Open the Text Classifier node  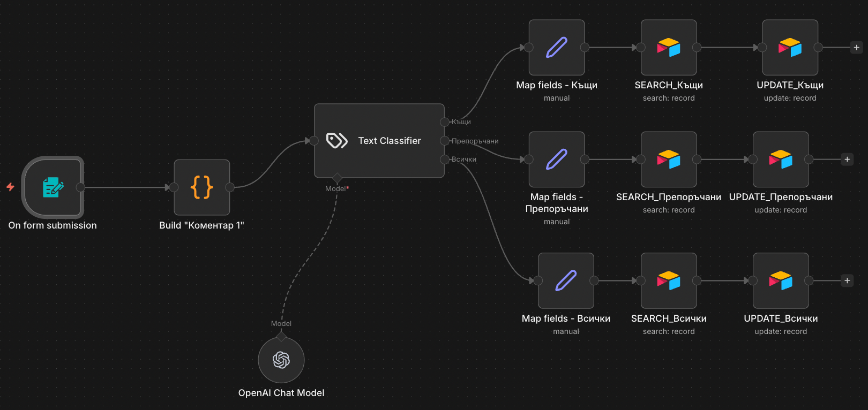coord(379,141)
